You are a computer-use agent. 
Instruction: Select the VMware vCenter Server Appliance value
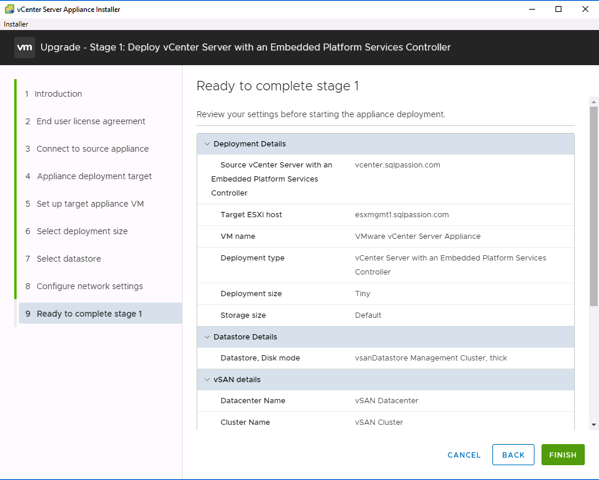418,236
